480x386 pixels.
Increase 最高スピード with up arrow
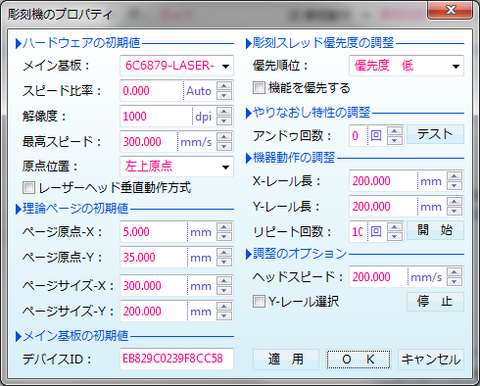(224, 137)
